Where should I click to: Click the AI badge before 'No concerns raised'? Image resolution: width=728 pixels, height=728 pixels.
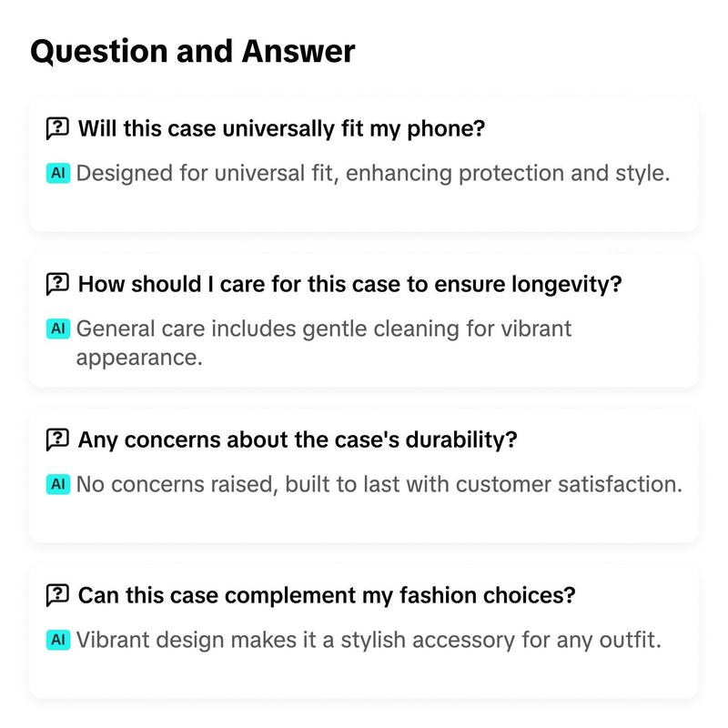coord(58,484)
